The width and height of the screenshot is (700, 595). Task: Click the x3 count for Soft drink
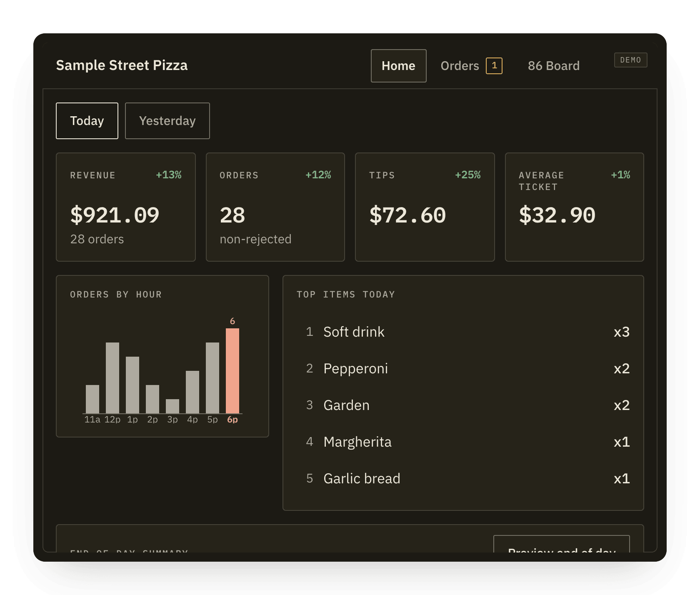coord(622,332)
